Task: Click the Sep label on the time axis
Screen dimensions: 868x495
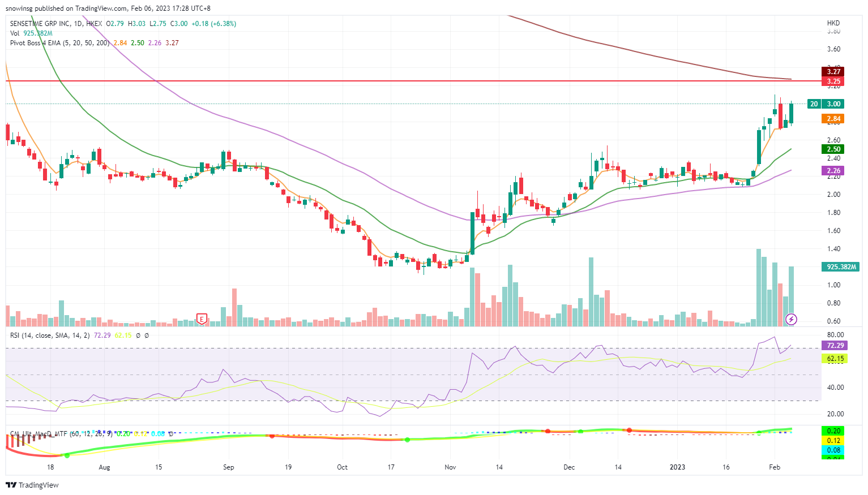Action: point(229,467)
